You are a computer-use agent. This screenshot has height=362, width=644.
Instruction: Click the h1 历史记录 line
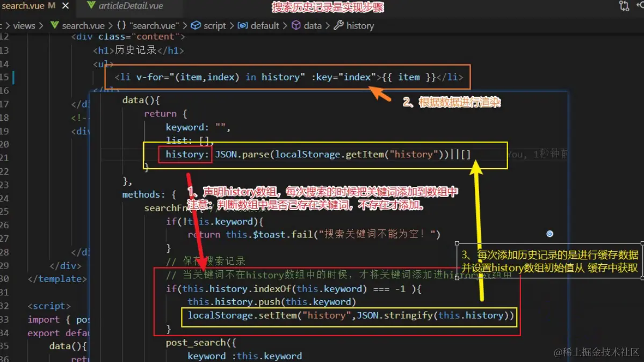pyautogui.click(x=139, y=50)
